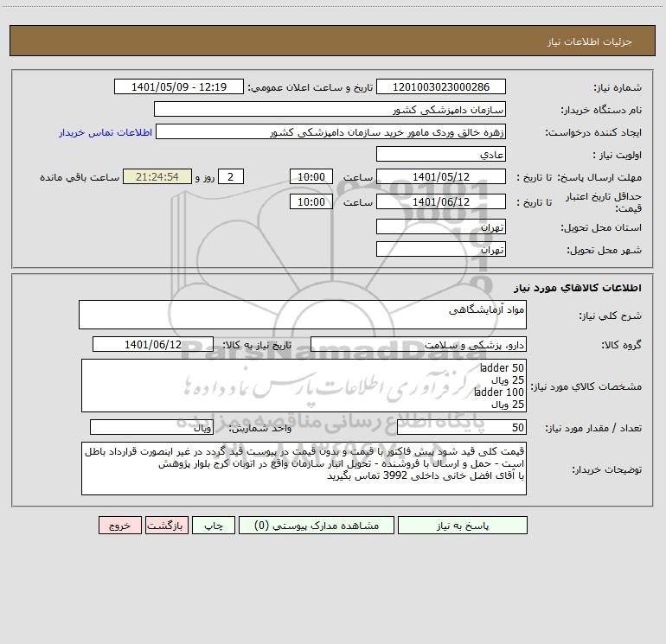Click the goods need date field 1401/06/12

click(153, 344)
